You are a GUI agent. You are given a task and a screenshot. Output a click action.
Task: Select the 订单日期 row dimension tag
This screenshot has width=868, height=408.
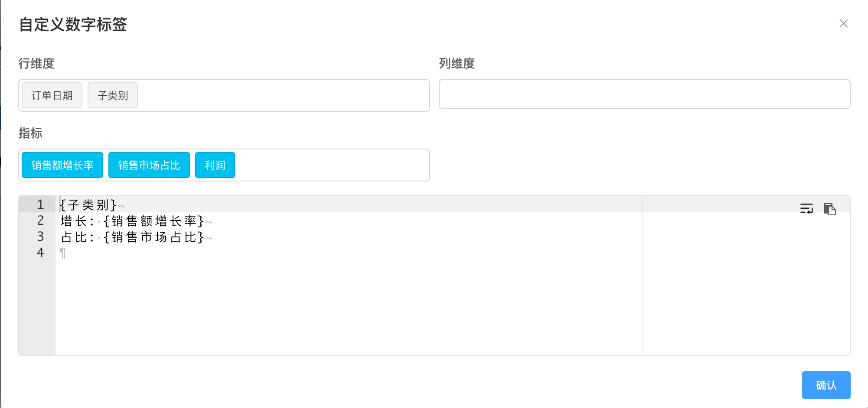coord(52,95)
